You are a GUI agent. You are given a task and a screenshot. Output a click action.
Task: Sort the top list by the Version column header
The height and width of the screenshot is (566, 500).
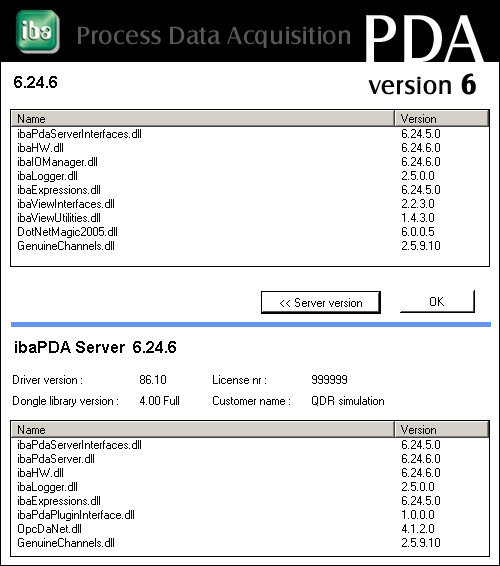tap(442, 119)
